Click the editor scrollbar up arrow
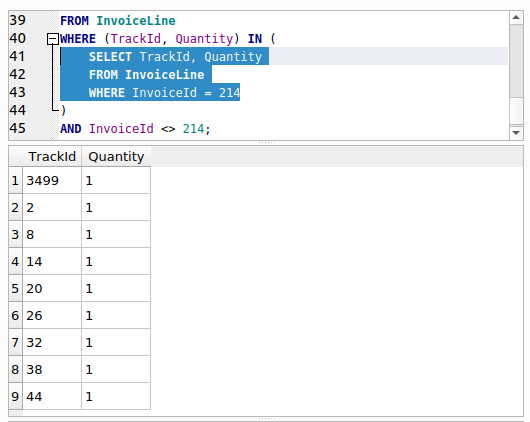530x422 pixels. (x=516, y=18)
